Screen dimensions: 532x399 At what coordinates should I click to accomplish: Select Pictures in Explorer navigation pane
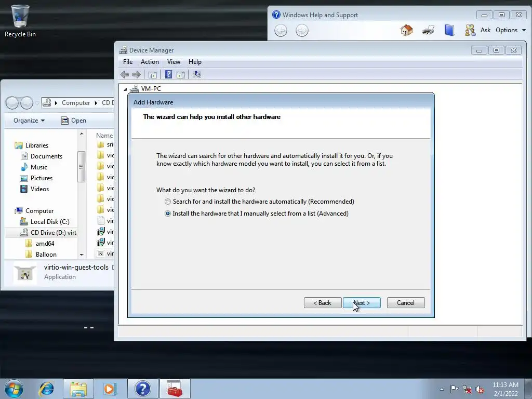36,178
